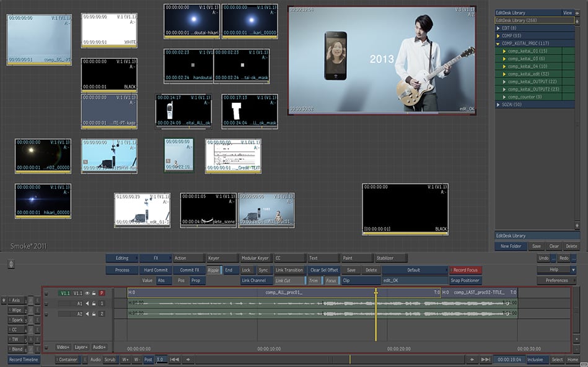Toggle the Focus option
This screenshot has height=367, width=588.
331,280
